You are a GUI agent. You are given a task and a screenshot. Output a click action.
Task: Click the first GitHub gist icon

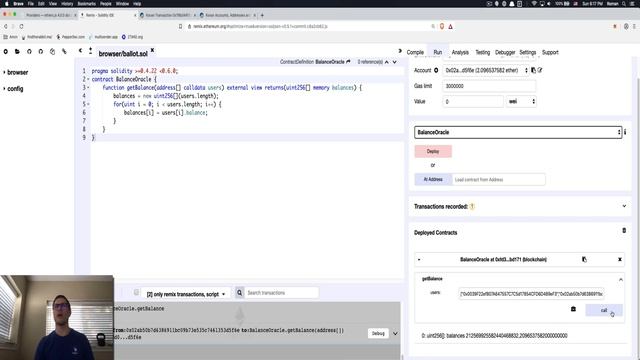[x=29, y=52]
